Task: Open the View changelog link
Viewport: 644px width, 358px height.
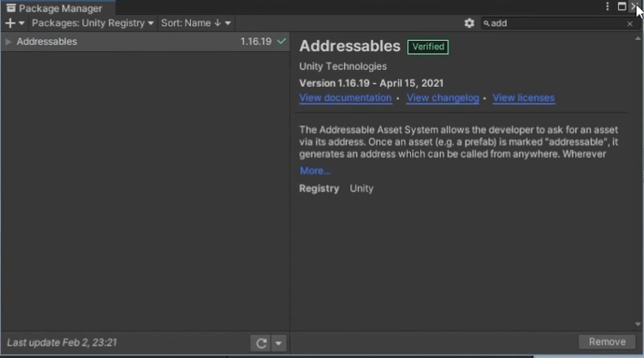Action: pos(443,98)
